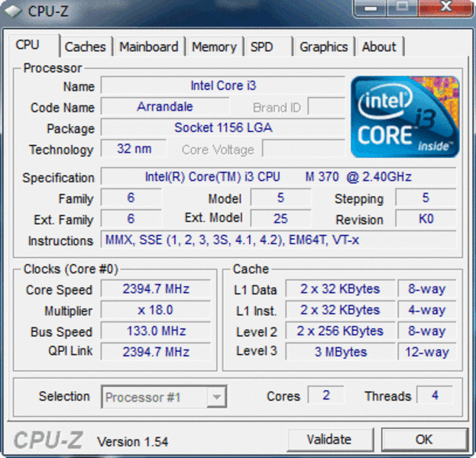Click the Version 1.54 label
This screenshot has height=458, width=476.
132,442
